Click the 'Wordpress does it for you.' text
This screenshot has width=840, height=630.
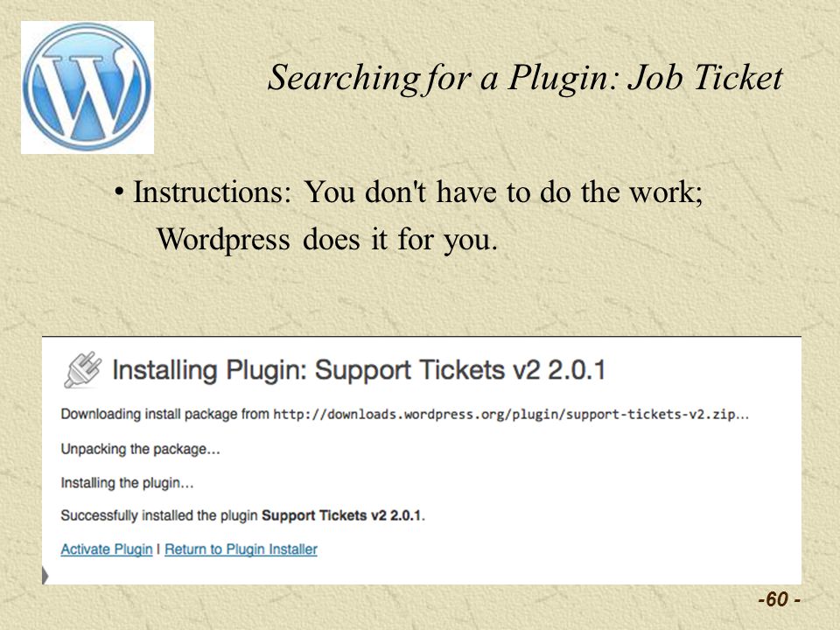(327, 240)
